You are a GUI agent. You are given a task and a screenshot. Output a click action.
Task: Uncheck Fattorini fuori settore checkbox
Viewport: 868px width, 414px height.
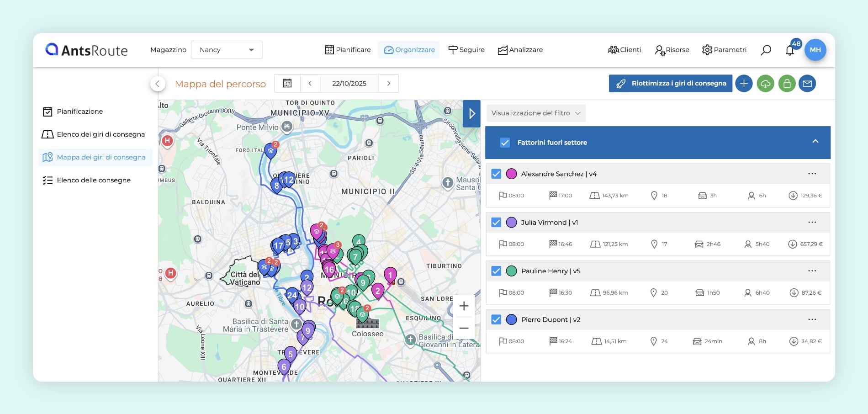tap(505, 143)
